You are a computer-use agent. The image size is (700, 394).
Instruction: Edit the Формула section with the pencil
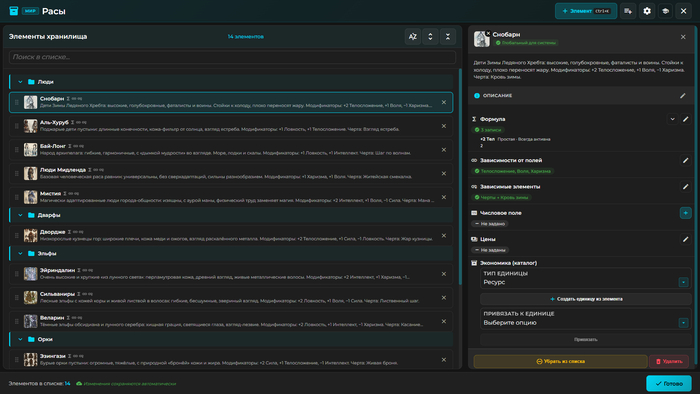686,119
